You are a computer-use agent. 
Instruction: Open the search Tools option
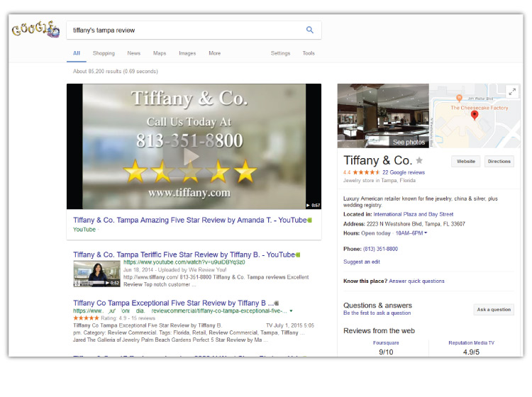309,53
